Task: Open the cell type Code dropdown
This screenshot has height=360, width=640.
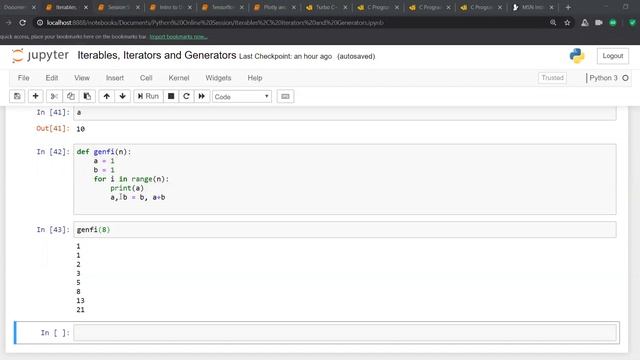Action: coord(242,97)
